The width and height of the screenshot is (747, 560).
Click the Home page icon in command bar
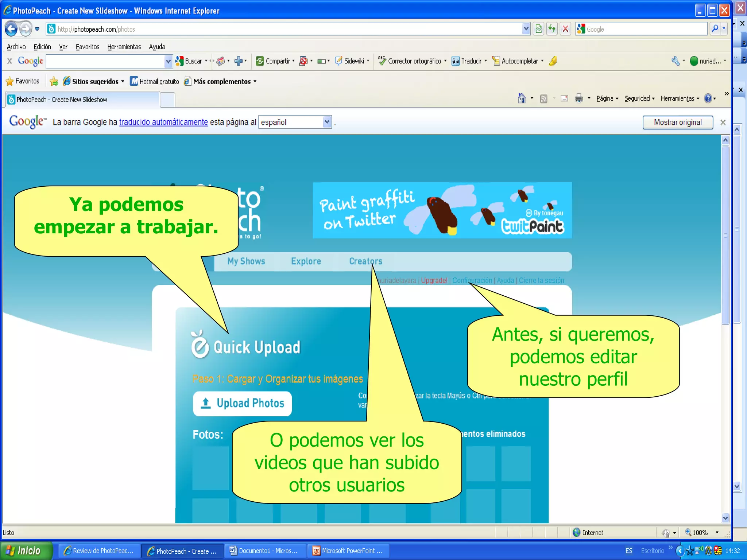(x=522, y=98)
